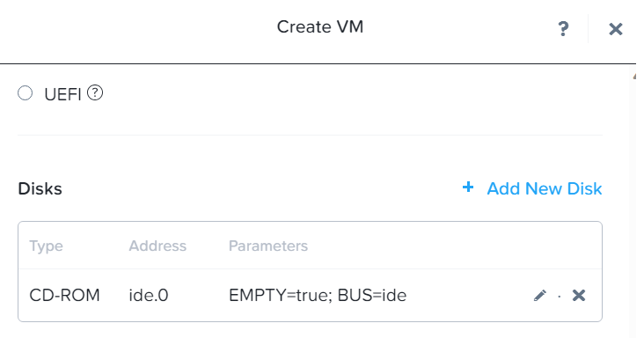
Task: Click the scrollbar up arrow
Action: (634, 77)
